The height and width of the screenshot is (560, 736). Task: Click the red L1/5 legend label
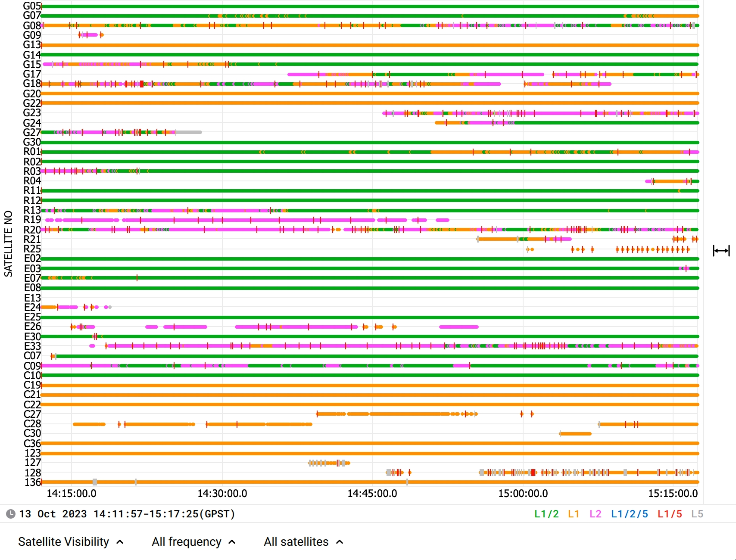[670, 514]
